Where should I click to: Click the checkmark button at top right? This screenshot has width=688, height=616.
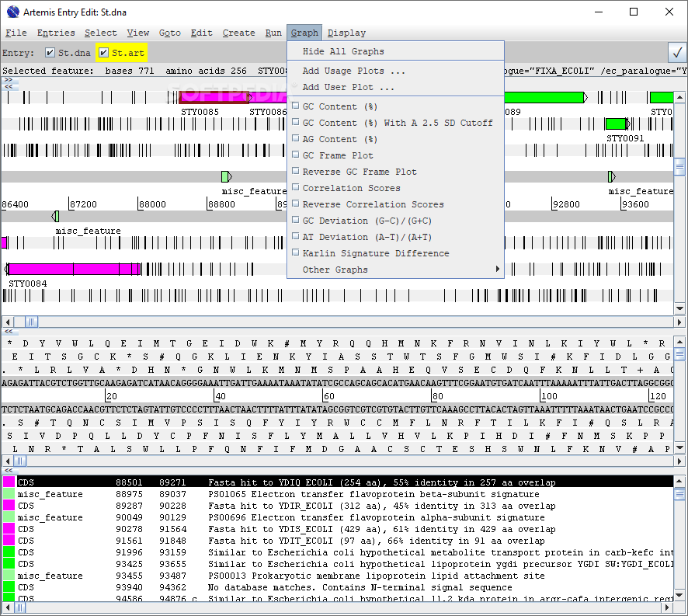point(677,53)
